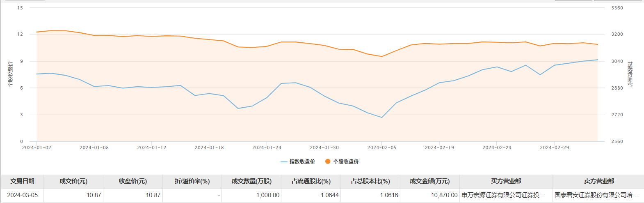
Task: Click the blue line legend marker
Action: [284, 162]
